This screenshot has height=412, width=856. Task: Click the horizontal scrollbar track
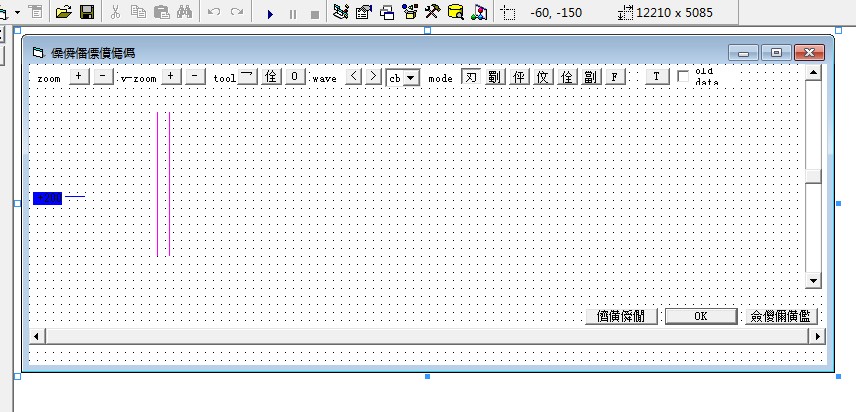click(426, 336)
